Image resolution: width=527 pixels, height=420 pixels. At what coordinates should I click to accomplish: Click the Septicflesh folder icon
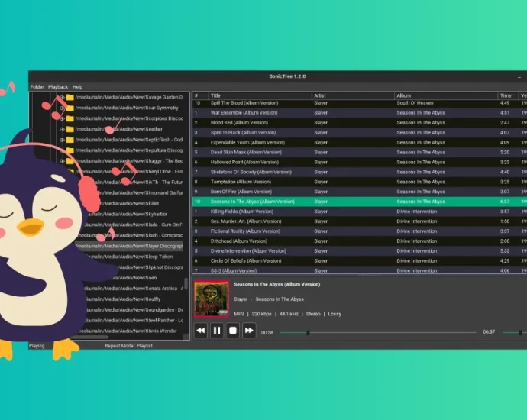coord(70,140)
